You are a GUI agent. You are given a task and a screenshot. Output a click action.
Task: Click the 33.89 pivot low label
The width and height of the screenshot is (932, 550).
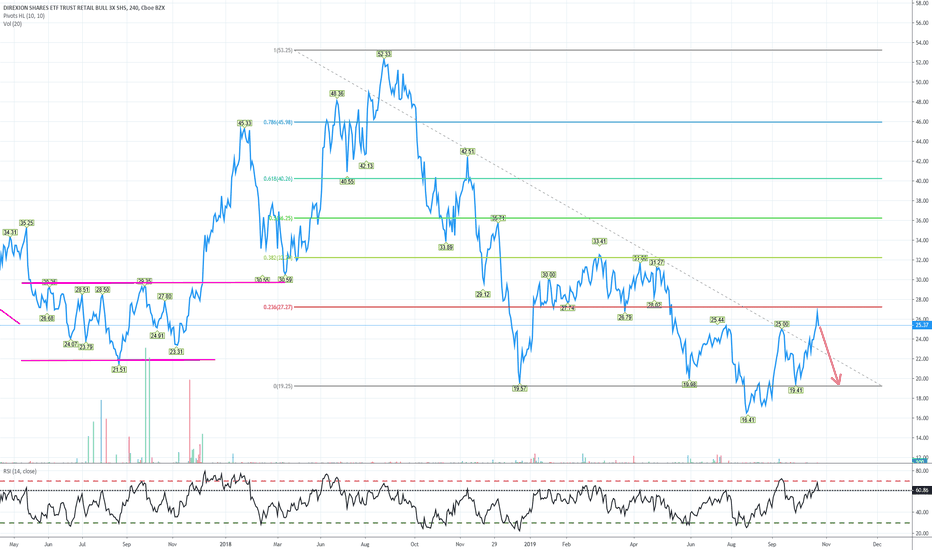pyautogui.click(x=446, y=247)
